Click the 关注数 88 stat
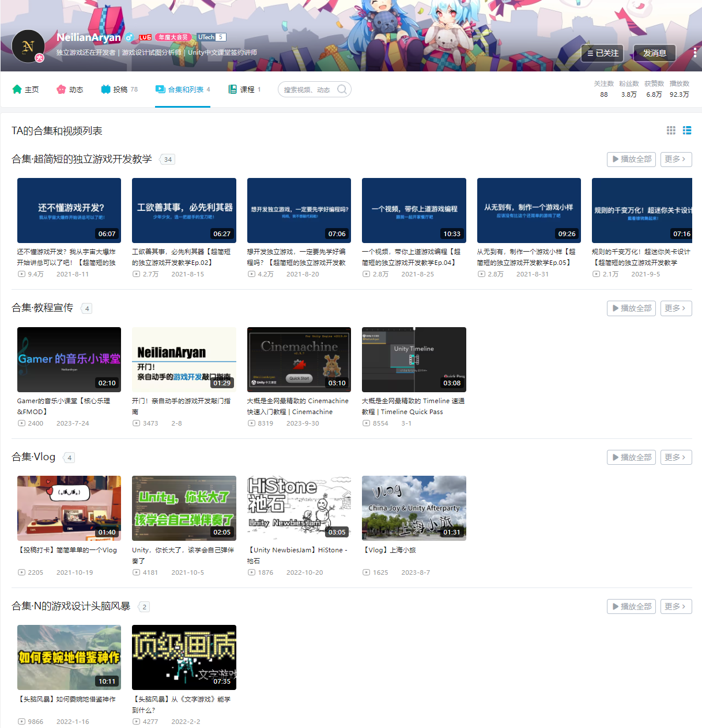702x728 pixels. (x=604, y=89)
